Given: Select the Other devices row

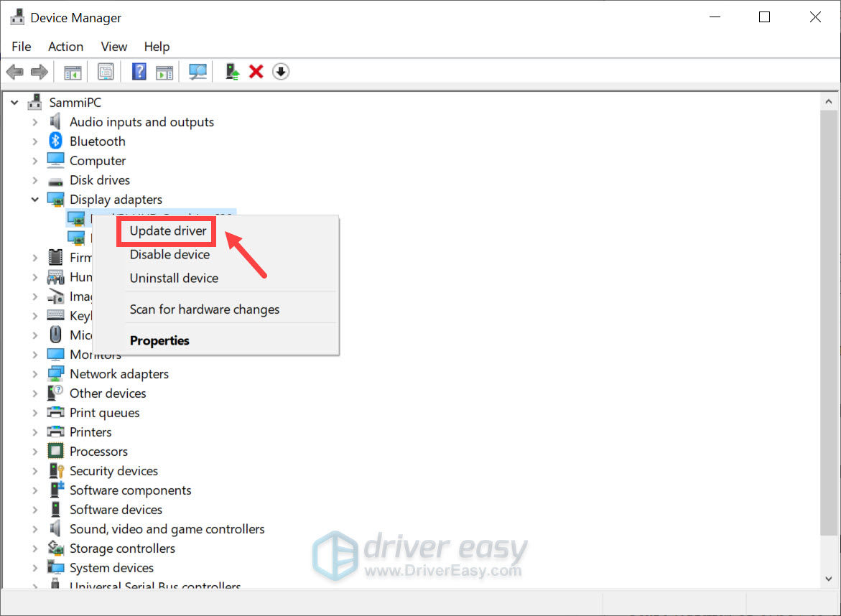Looking at the screenshot, I should [108, 393].
